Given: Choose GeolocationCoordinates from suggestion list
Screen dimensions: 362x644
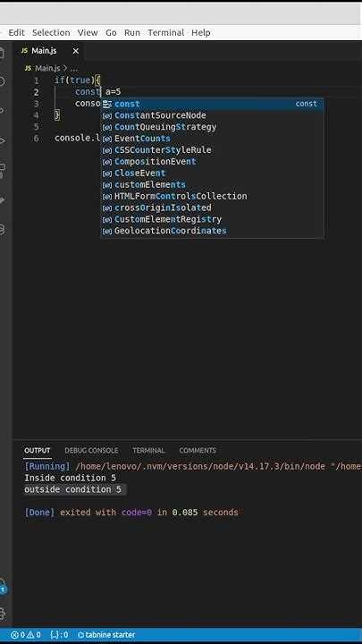Looking at the screenshot, I should 212,231.
